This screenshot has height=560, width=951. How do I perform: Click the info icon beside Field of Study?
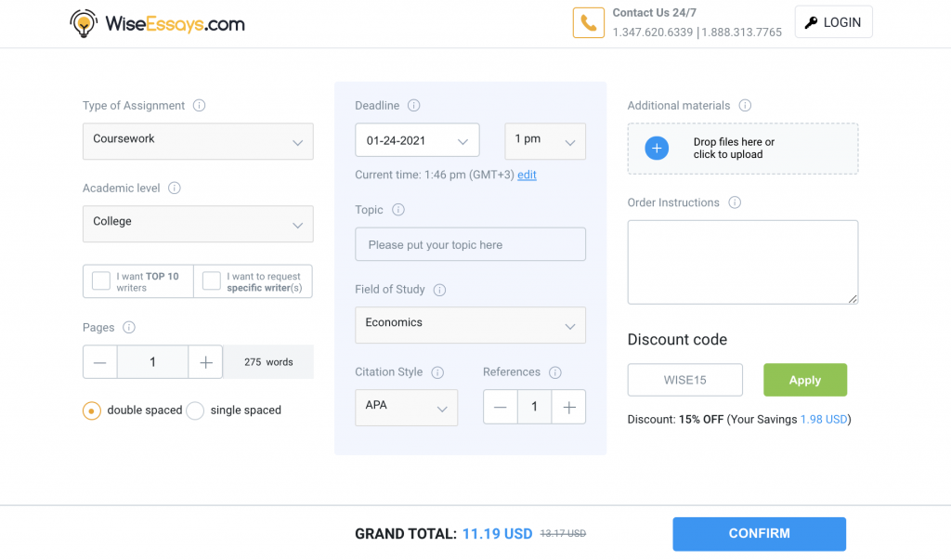(x=439, y=290)
